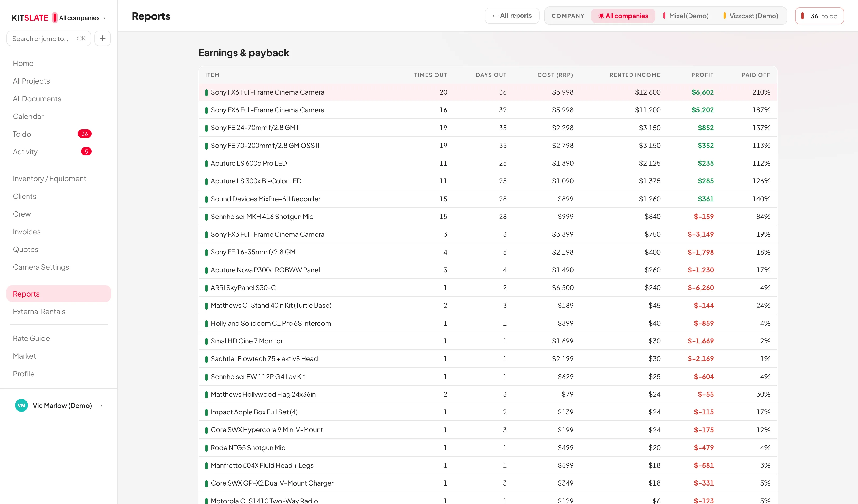858x504 pixels.
Task: Open Rate Guide page
Action: (31, 339)
